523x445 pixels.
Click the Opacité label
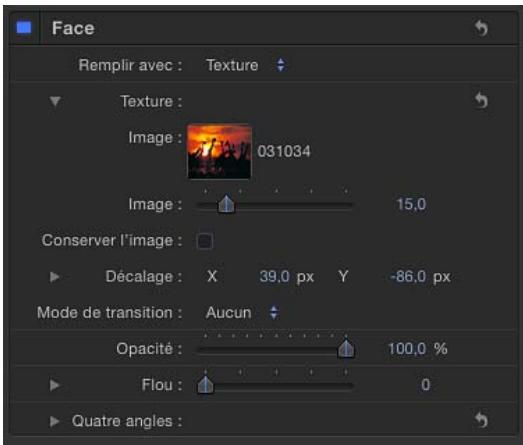click(149, 349)
